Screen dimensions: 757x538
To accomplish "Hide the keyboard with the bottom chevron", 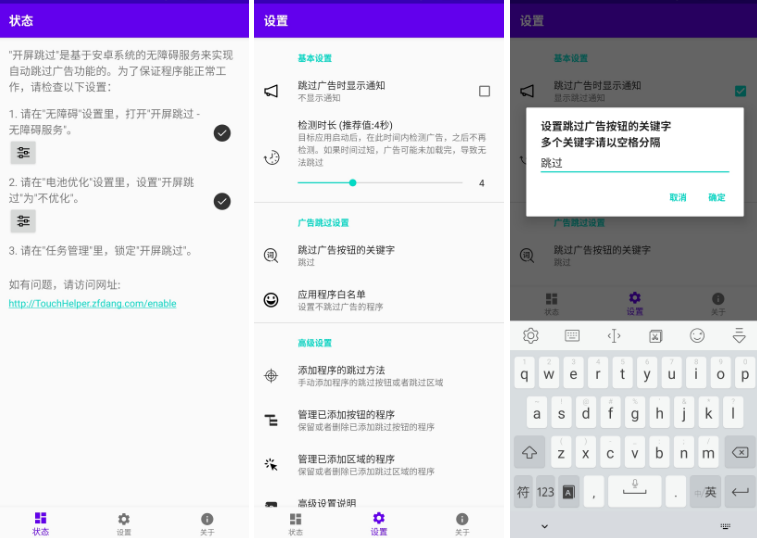I will (x=544, y=525).
